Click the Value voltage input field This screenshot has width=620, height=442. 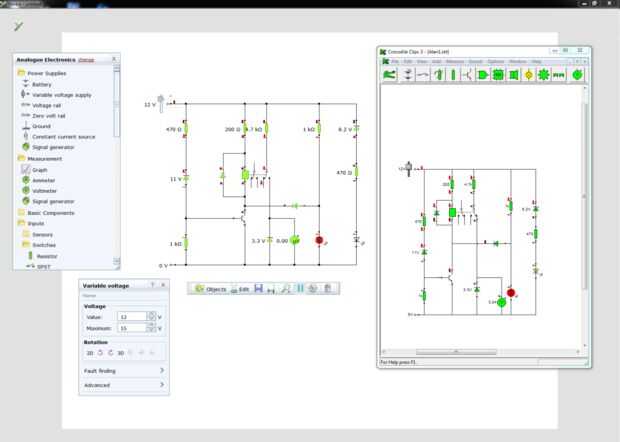click(x=132, y=317)
